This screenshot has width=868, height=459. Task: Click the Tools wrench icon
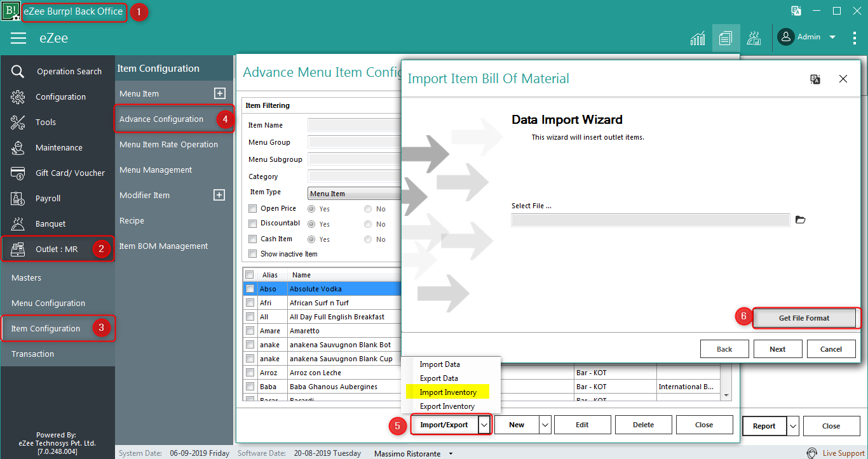point(18,123)
